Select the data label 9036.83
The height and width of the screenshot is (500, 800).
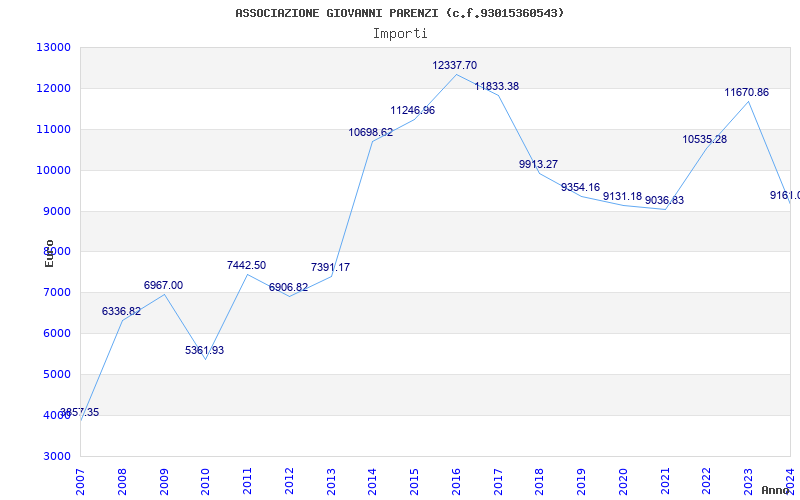point(664,201)
